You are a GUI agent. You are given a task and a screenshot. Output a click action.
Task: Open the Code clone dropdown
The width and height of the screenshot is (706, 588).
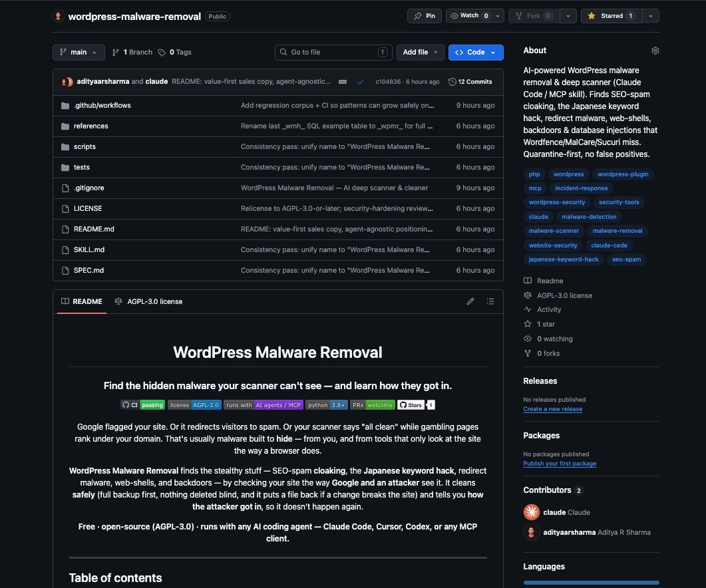point(476,53)
